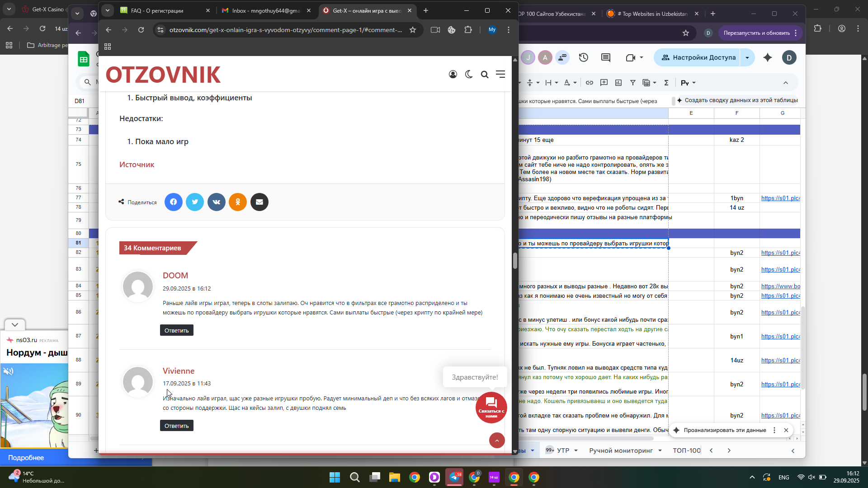
Task: Select the УТР sheet tab
Action: click(x=563, y=450)
